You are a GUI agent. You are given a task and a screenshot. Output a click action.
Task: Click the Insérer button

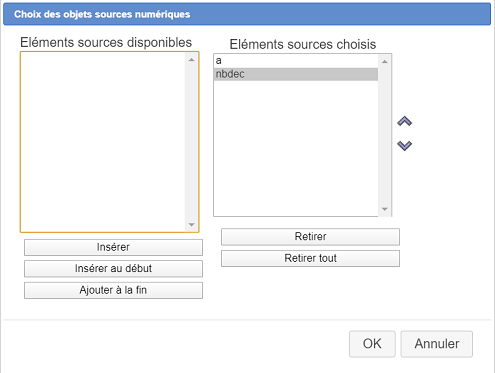tap(113, 247)
